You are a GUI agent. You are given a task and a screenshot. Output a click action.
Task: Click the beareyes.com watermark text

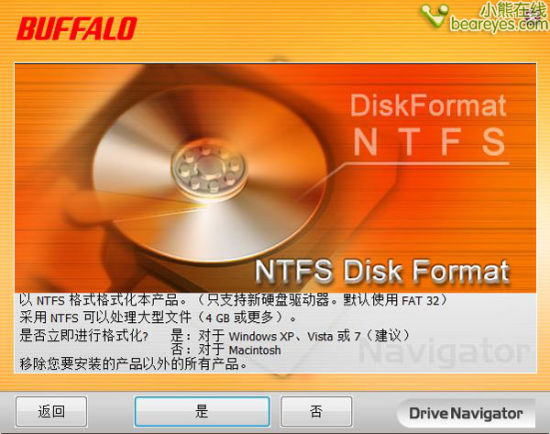pos(499,24)
